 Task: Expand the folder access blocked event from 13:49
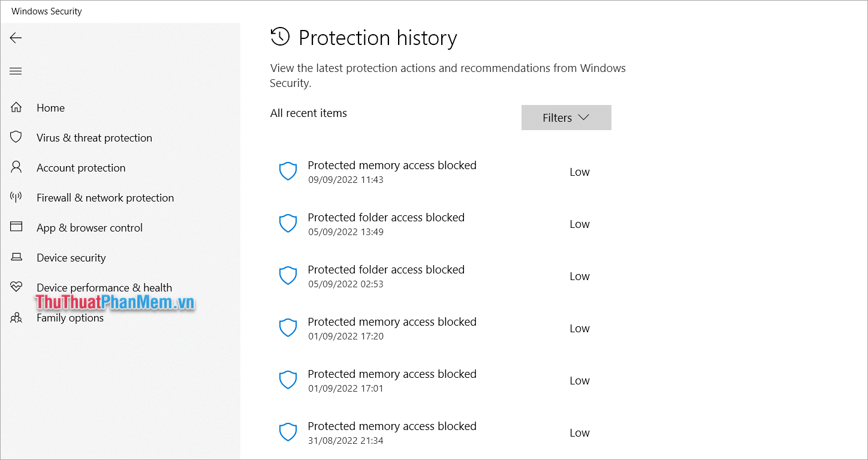tap(386, 223)
